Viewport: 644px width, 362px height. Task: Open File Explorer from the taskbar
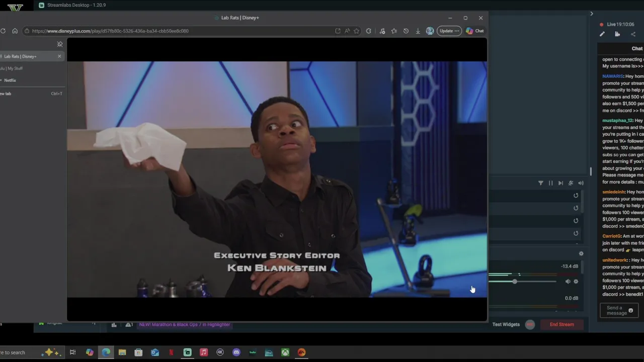122,352
